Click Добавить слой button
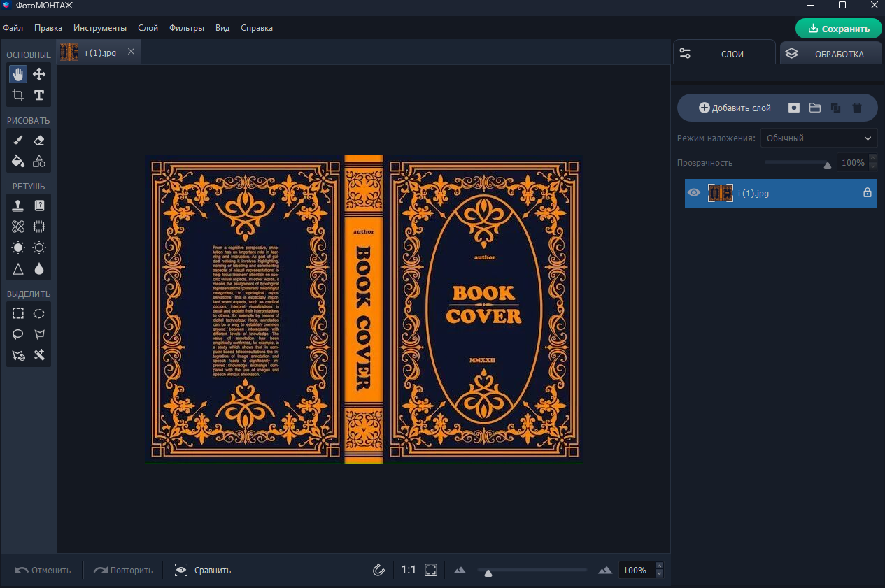 735,108
